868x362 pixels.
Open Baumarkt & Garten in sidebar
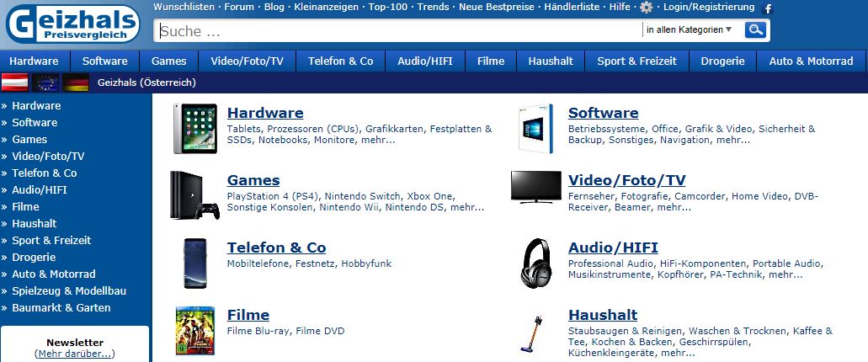click(61, 308)
